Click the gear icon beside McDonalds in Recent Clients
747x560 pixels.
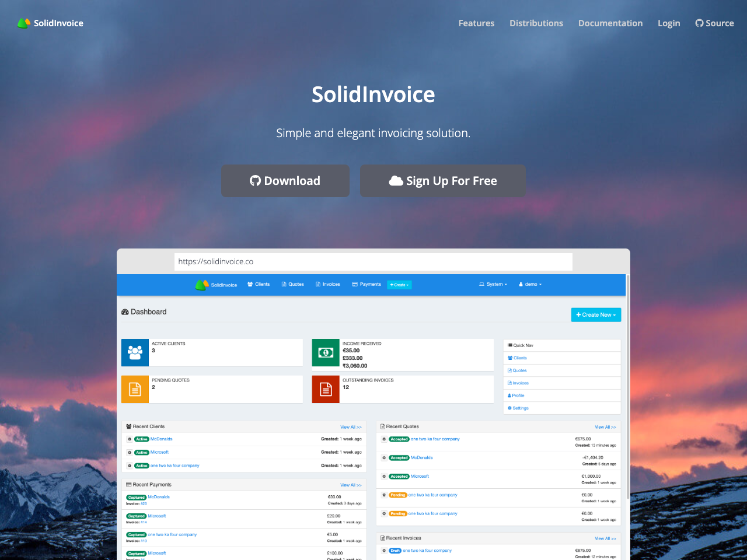tap(130, 439)
